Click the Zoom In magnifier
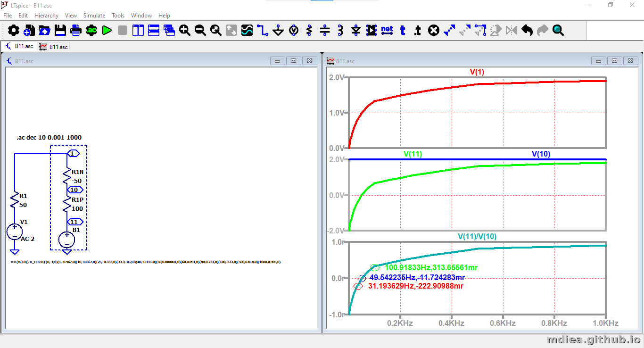Viewport: 644px width, 348px height. pyautogui.click(x=185, y=31)
